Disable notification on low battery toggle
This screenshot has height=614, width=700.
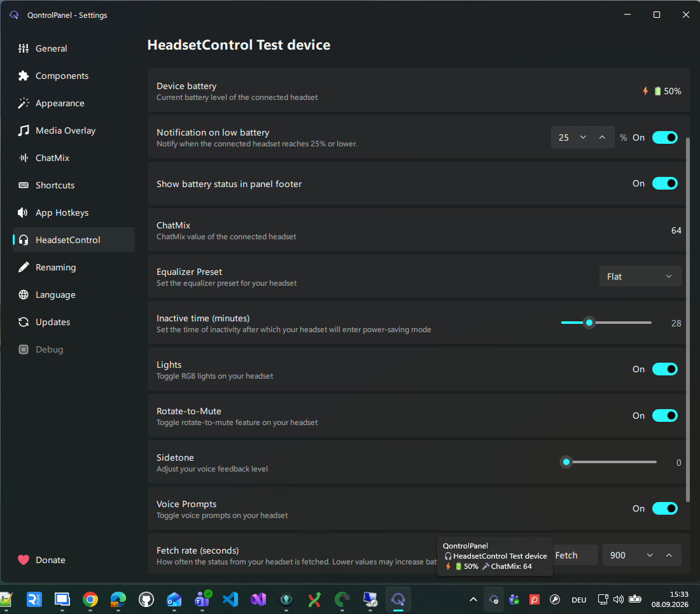pyautogui.click(x=665, y=137)
